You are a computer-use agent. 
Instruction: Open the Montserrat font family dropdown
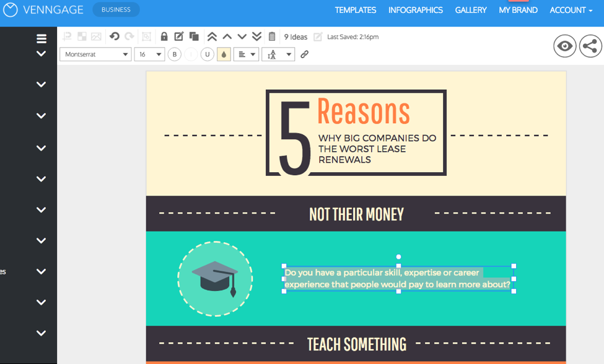click(x=95, y=54)
